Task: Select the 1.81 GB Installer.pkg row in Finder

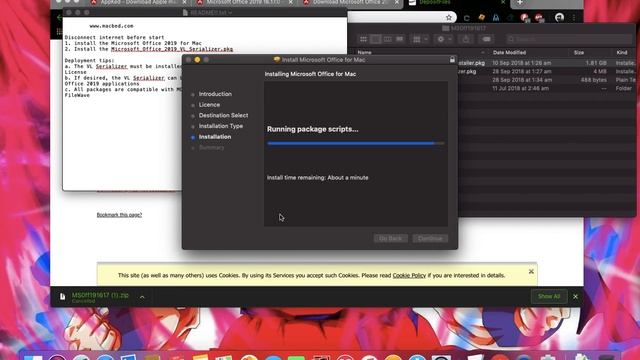Action: point(547,63)
